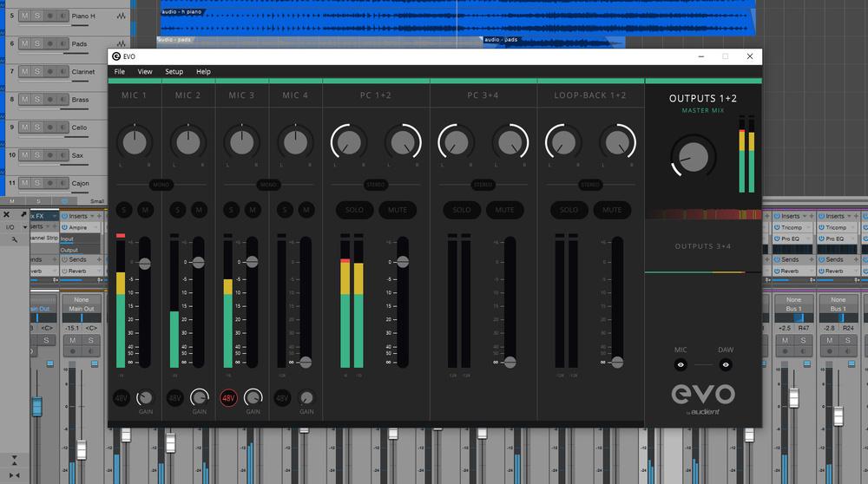This screenshot has width=868, height=484.
Task: Click the PC 1+2 fader handle
Action: [403, 262]
